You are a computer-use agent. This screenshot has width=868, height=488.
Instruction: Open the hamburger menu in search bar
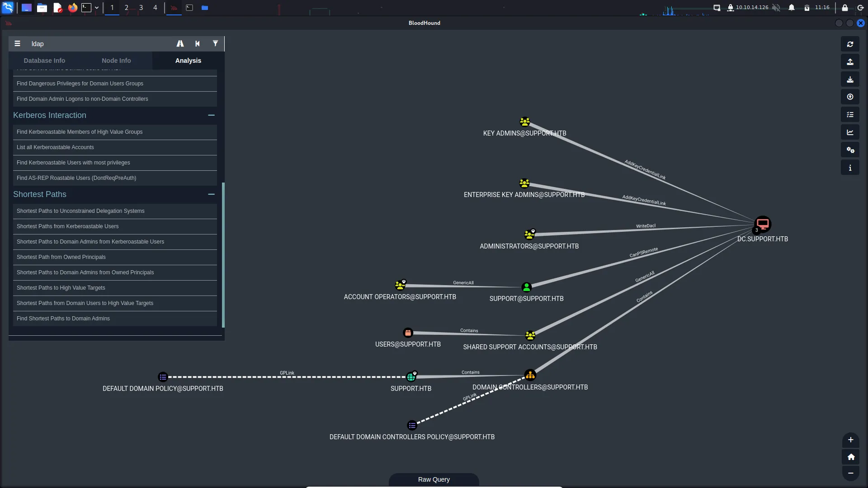(17, 44)
